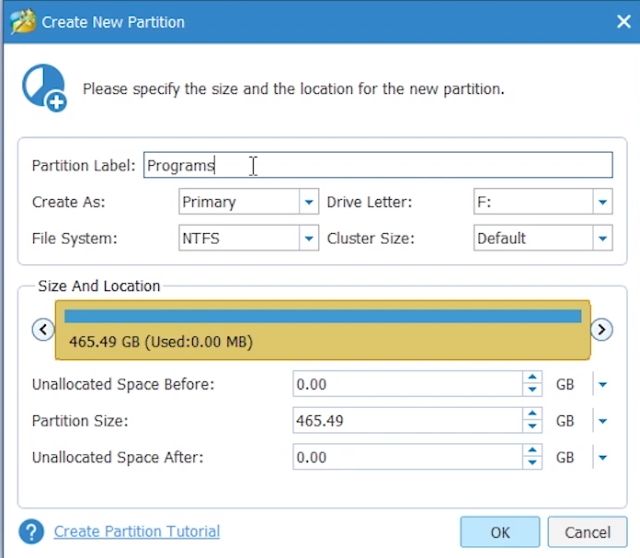Click the 465.49 GB (Used:0.00 MB) text

161,341
